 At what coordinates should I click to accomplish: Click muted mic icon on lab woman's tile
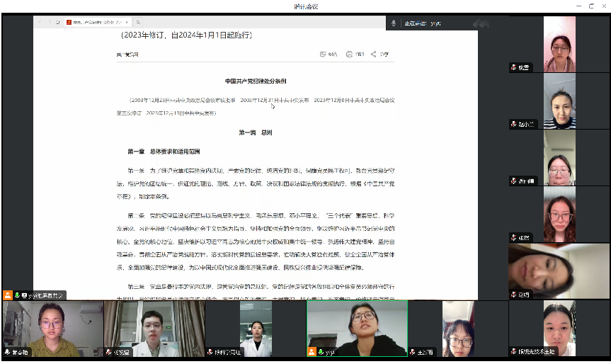pos(210,352)
